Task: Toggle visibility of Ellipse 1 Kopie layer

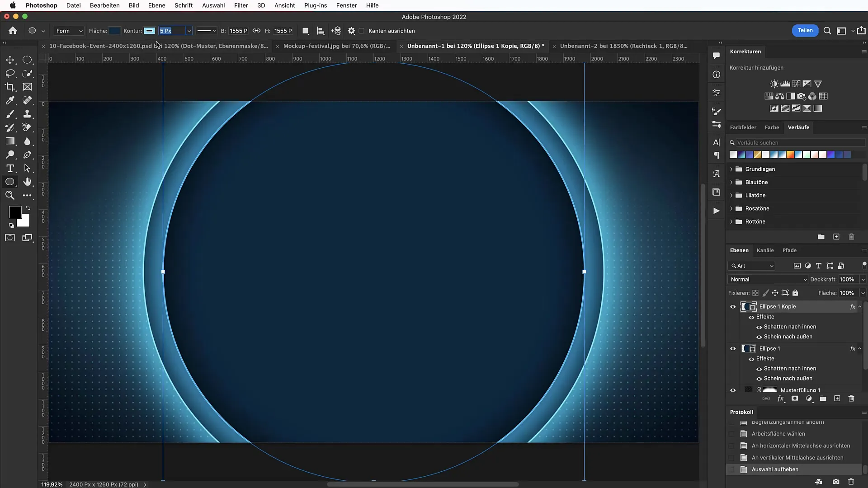Action: tap(733, 306)
